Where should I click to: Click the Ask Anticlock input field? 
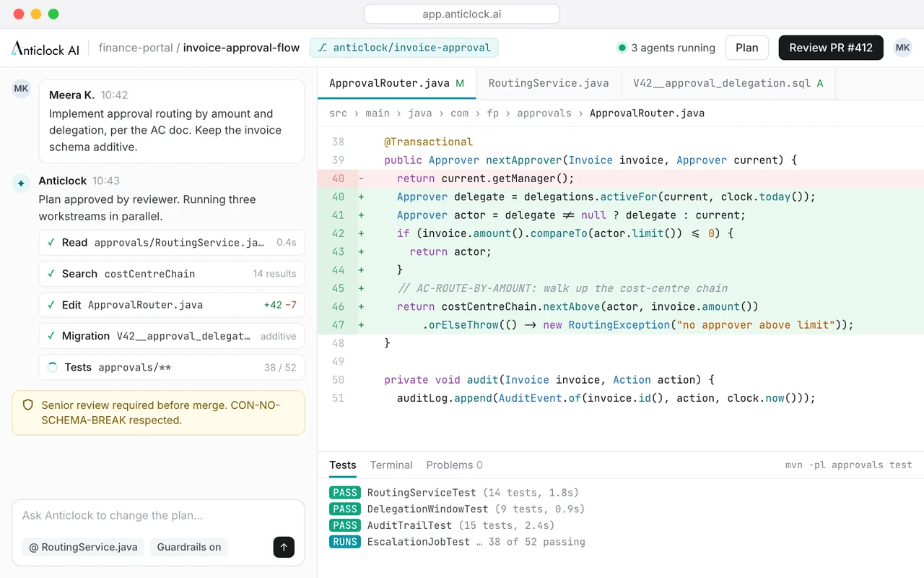point(158,515)
